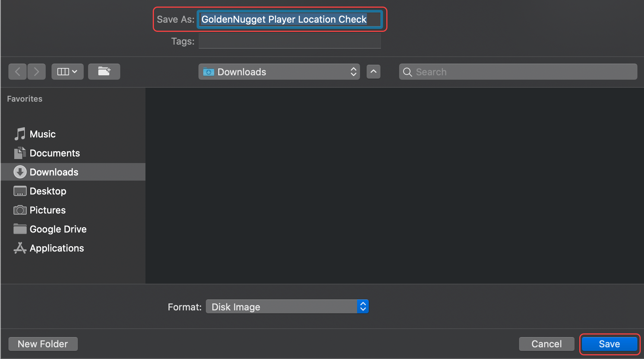
Task: Click the Downloads folder icon in path popup
Action: click(x=209, y=72)
